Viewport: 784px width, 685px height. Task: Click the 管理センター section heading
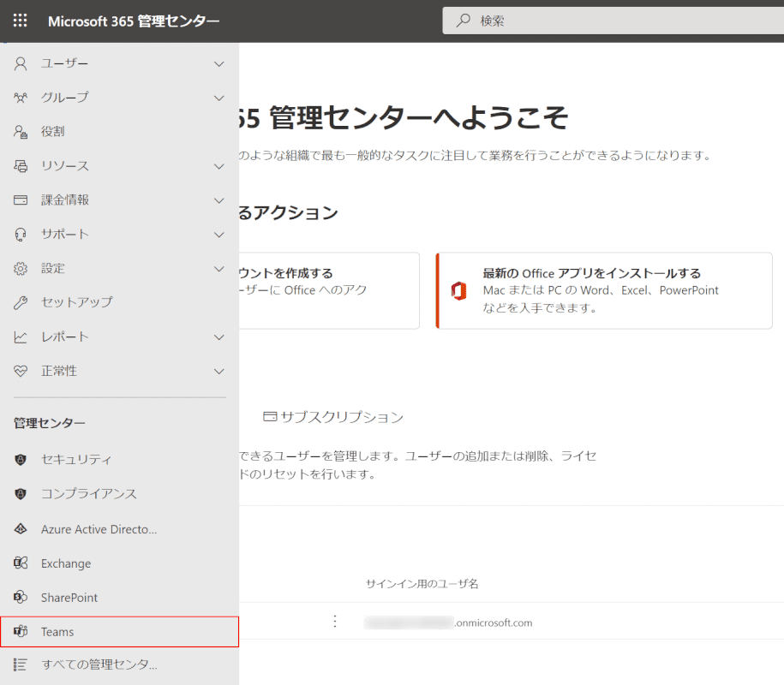tap(50, 423)
